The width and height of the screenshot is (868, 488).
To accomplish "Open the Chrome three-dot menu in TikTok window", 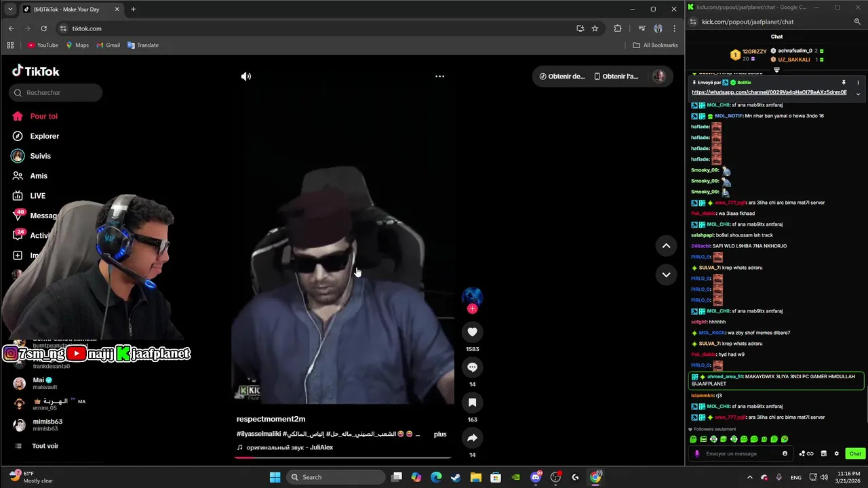I will click(x=674, y=28).
